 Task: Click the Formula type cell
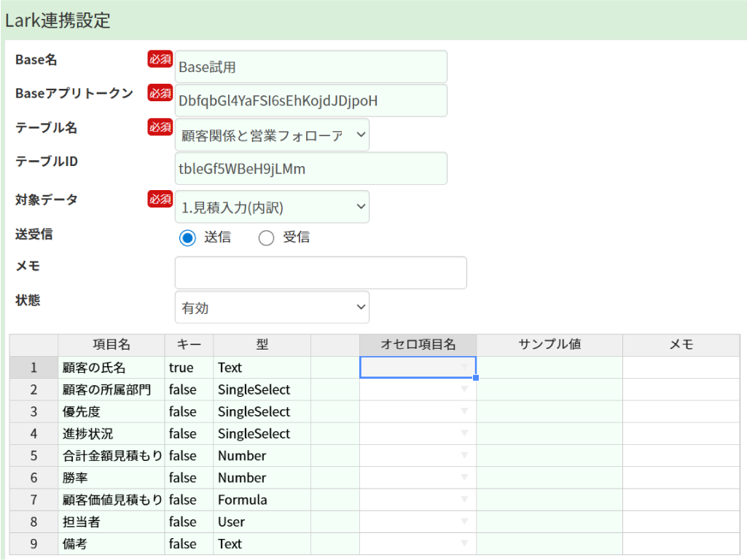[x=262, y=500]
